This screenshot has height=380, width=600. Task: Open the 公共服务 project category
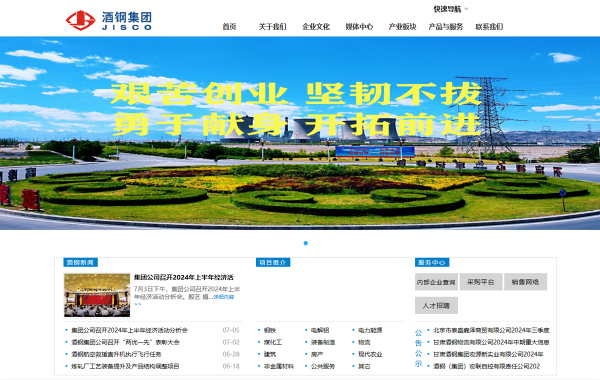point(323,366)
